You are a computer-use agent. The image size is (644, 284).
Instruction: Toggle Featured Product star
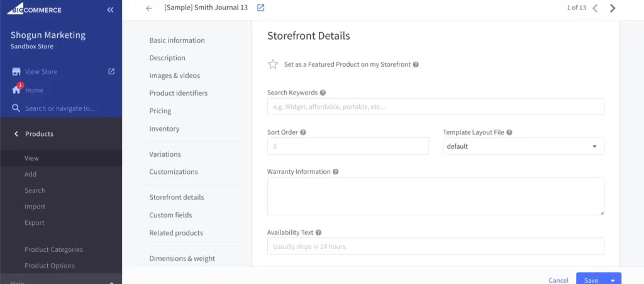click(x=273, y=64)
